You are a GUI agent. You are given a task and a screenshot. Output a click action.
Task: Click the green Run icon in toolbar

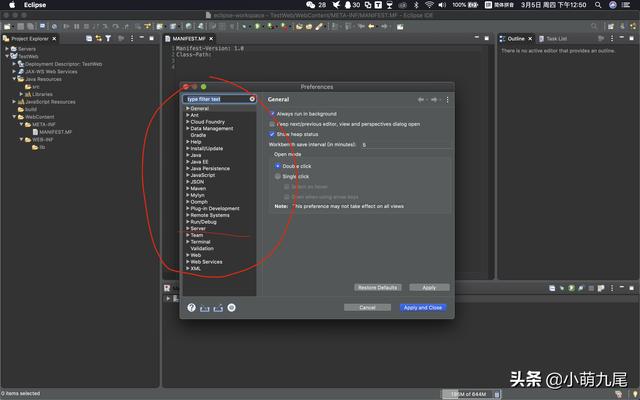258,27
